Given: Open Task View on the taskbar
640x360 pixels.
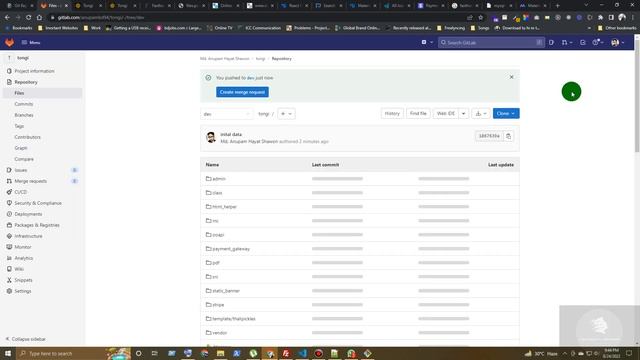Looking at the screenshot, I should (x=154, y=353).
